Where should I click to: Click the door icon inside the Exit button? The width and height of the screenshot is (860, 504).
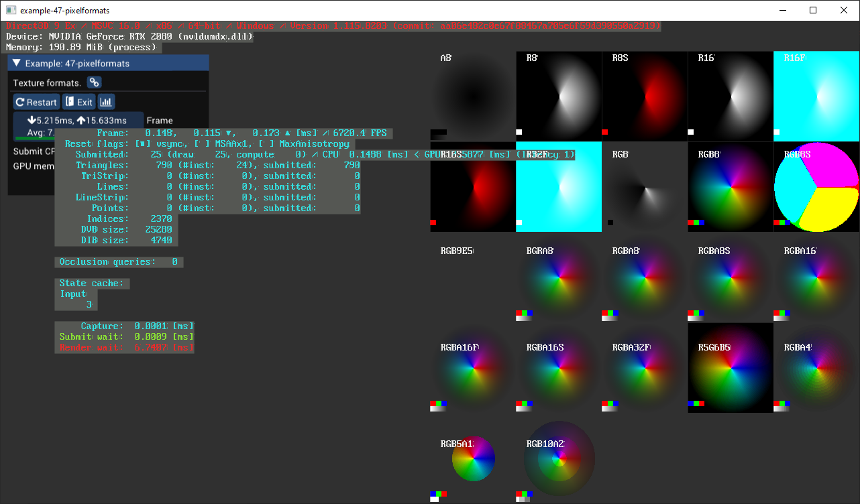click(x=70, y=101)
